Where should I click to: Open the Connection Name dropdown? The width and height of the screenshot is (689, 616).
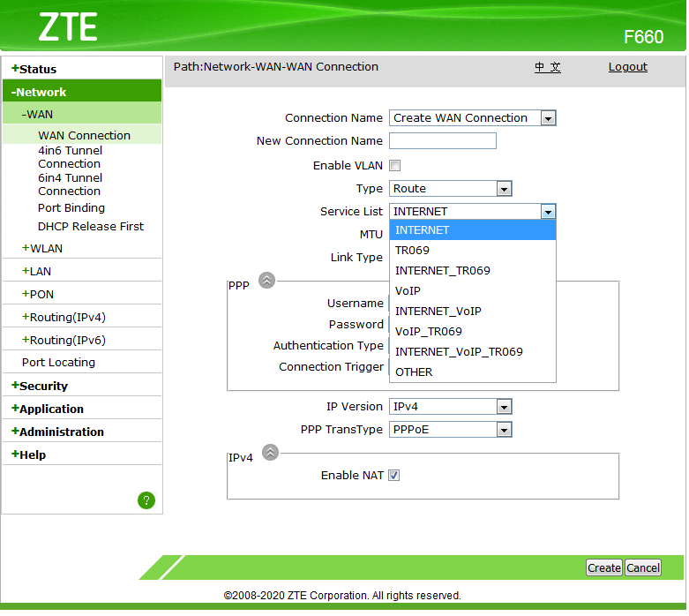pyautogui.click(x=472, y=118)
